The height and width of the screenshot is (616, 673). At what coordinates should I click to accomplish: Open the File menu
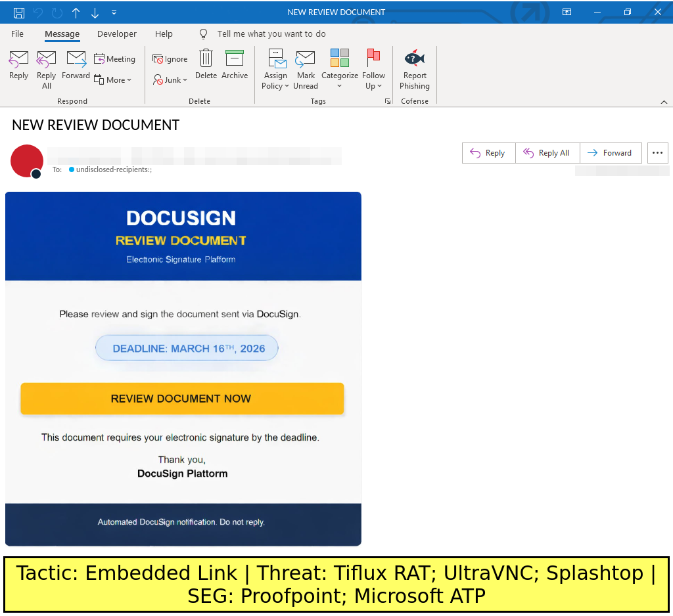tap(17, 34)
